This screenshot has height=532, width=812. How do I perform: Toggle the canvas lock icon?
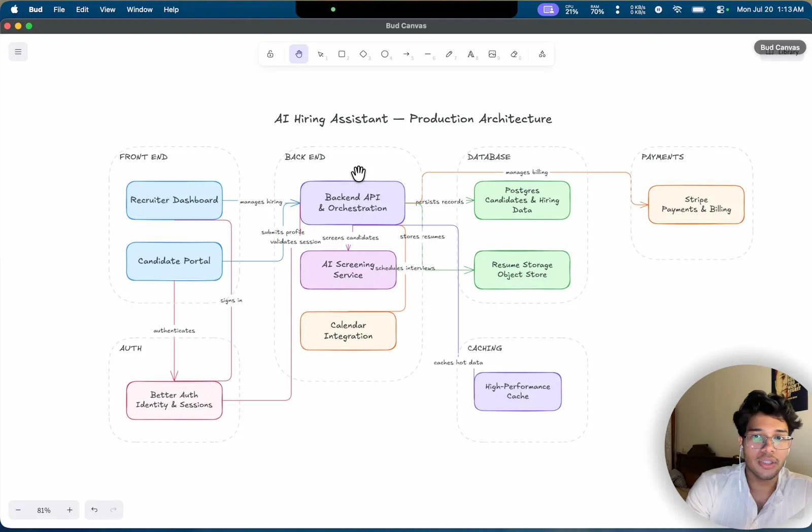tap(270, 54)
